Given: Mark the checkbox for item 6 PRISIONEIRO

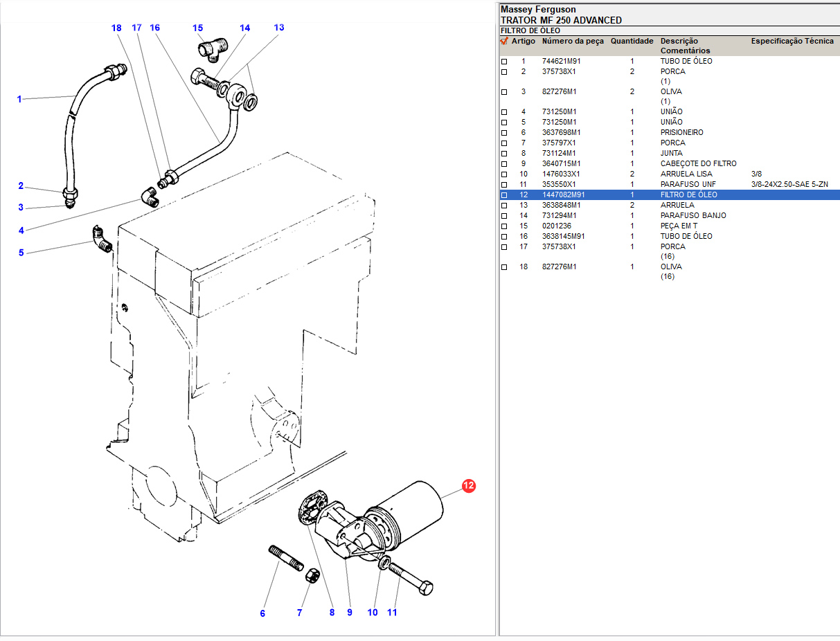Looking at the screenshot, I should (504, 133).
